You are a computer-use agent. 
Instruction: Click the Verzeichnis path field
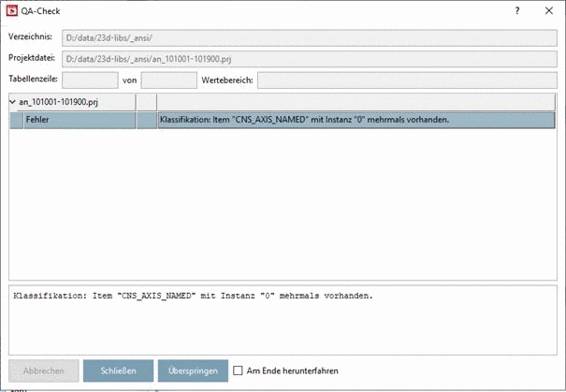point(310,38)
